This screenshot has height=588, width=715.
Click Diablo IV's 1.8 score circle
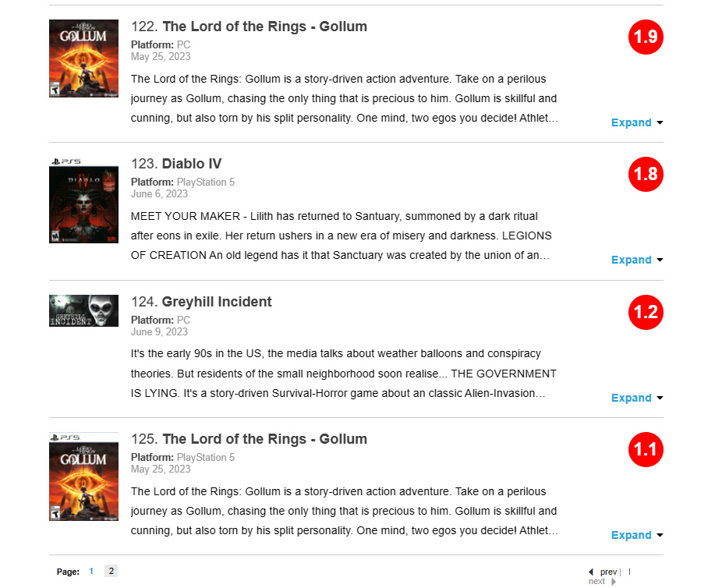pos(646,174)
